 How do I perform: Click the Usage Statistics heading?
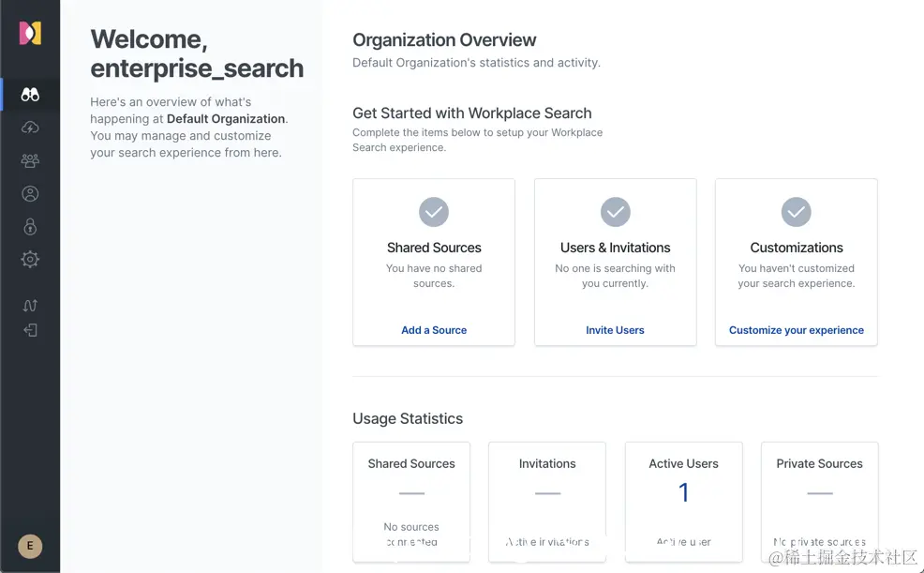[408, 418]
